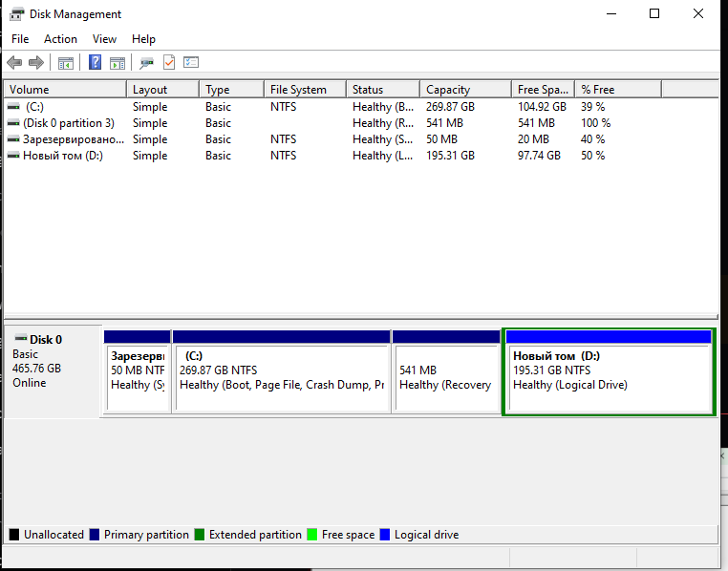Click the green Extended partition legend swatch

pyautogui.click(x=199, y=535)
